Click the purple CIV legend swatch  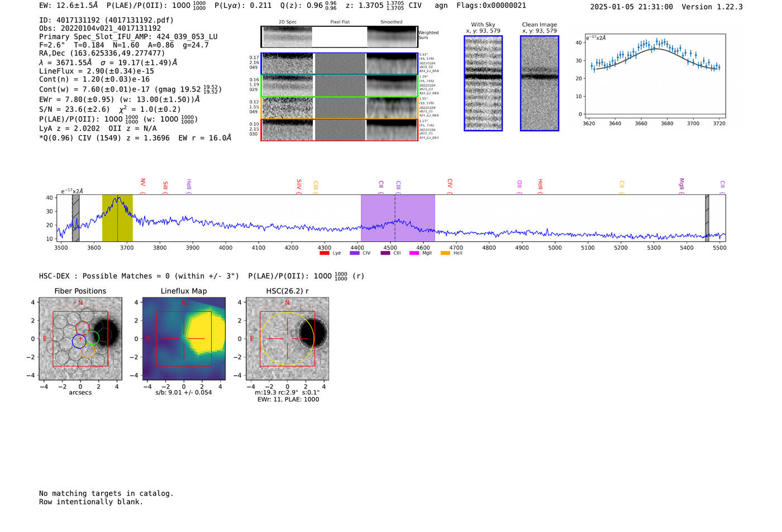coord(354,253)
